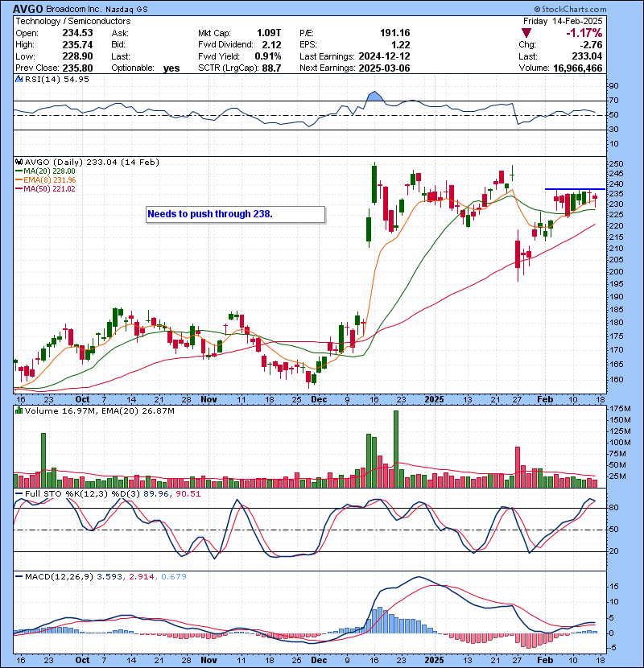Click the 250 price level on right axis
The width and height of the screenshot is (644, 668).
(x=616, y=163)
